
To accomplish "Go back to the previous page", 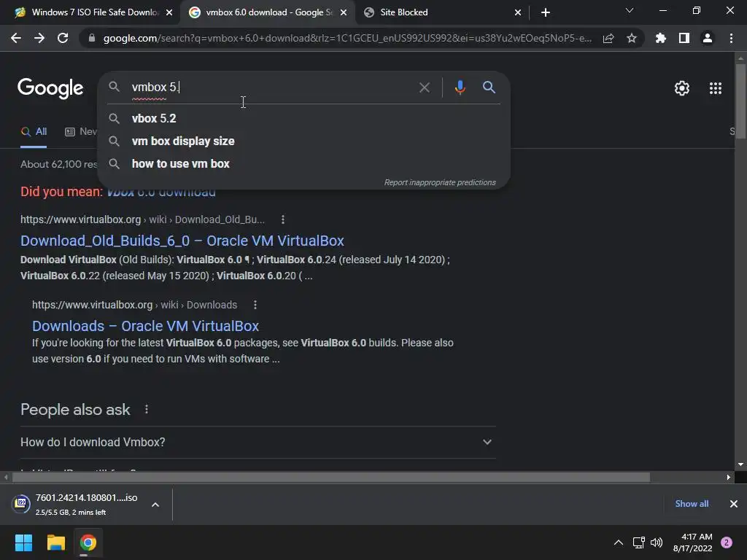I will point(16,38).
